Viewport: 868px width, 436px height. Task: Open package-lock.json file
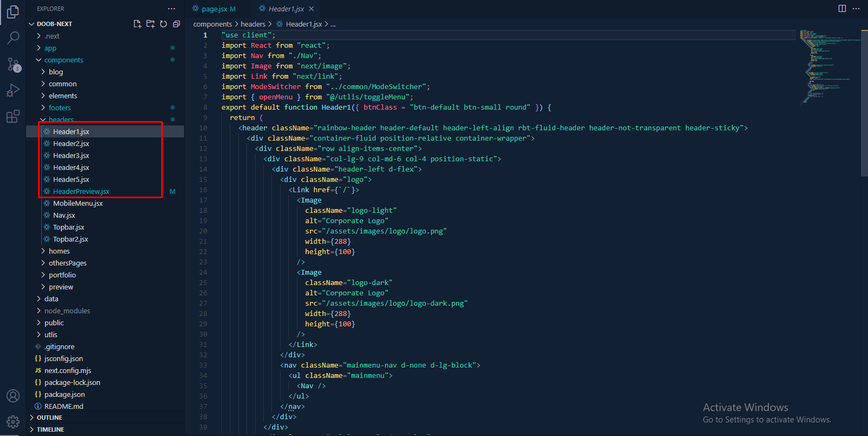105,382
